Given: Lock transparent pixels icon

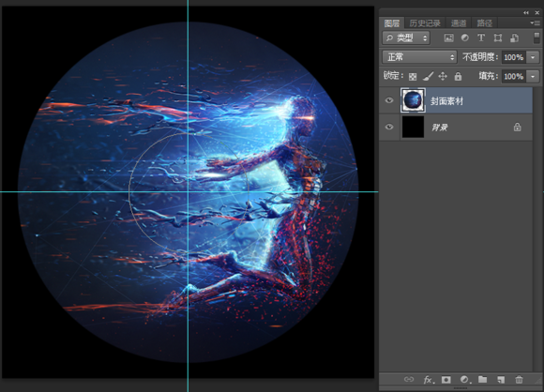Looking at the screenshot, I should [413, 76].
